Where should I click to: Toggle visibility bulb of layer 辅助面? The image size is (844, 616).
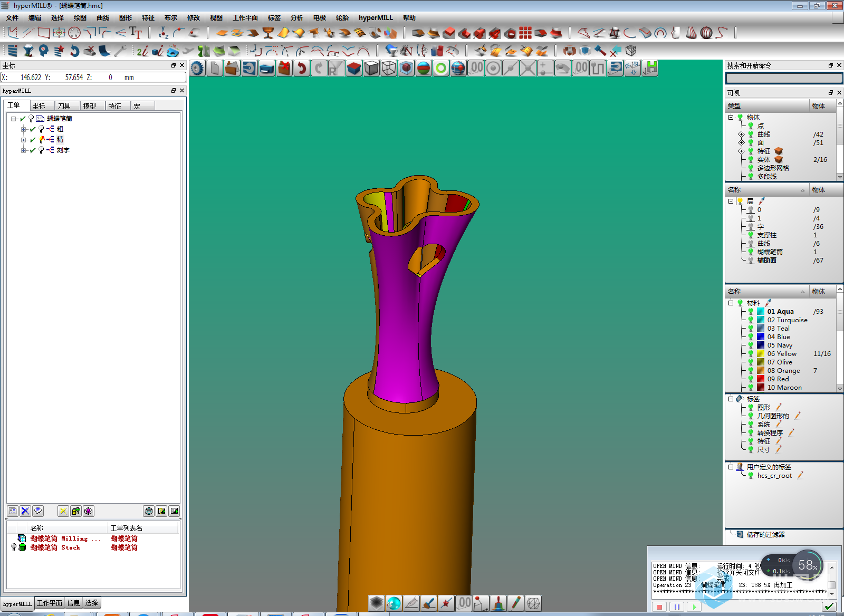pos(751,261)
